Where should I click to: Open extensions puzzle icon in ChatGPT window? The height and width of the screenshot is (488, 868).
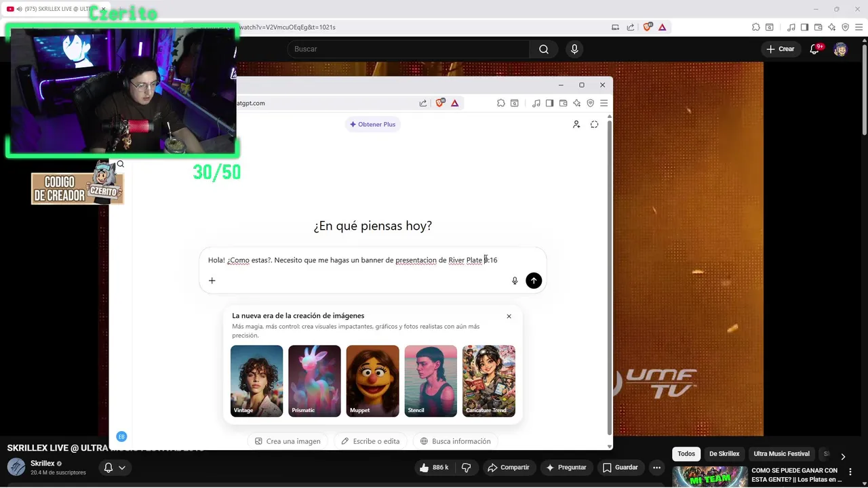[501, 103]
